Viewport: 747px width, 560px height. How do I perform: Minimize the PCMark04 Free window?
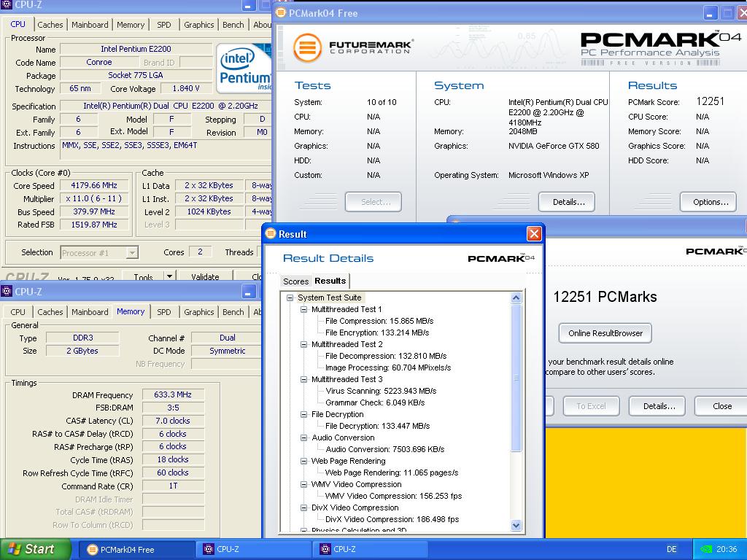tap(710, 13)
